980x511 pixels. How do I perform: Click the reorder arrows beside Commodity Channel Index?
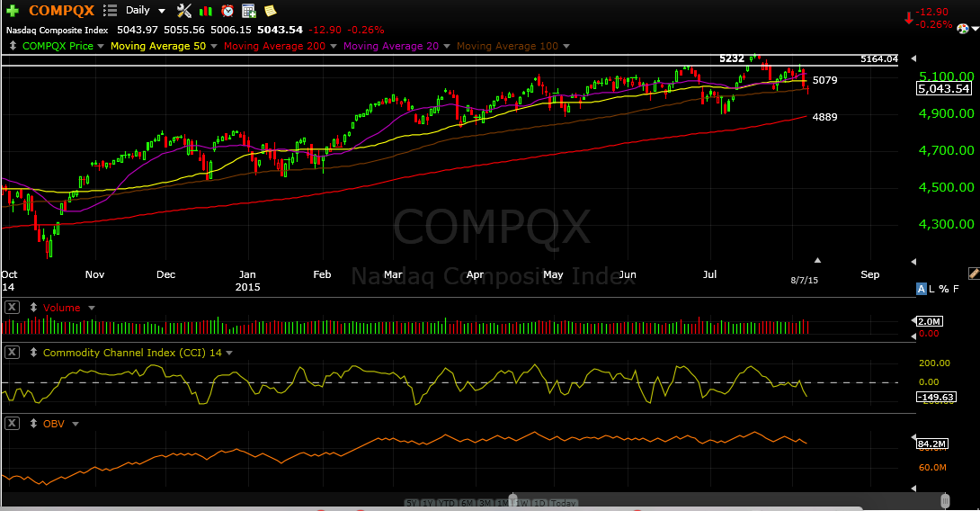(34, 353)
